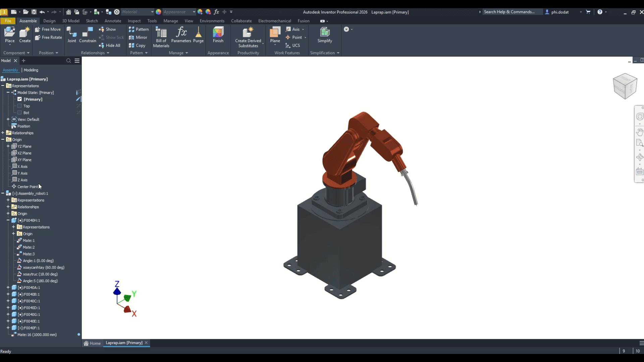
Task: Click Finish in Appearance panel
Action: click(x=218, y=35)
